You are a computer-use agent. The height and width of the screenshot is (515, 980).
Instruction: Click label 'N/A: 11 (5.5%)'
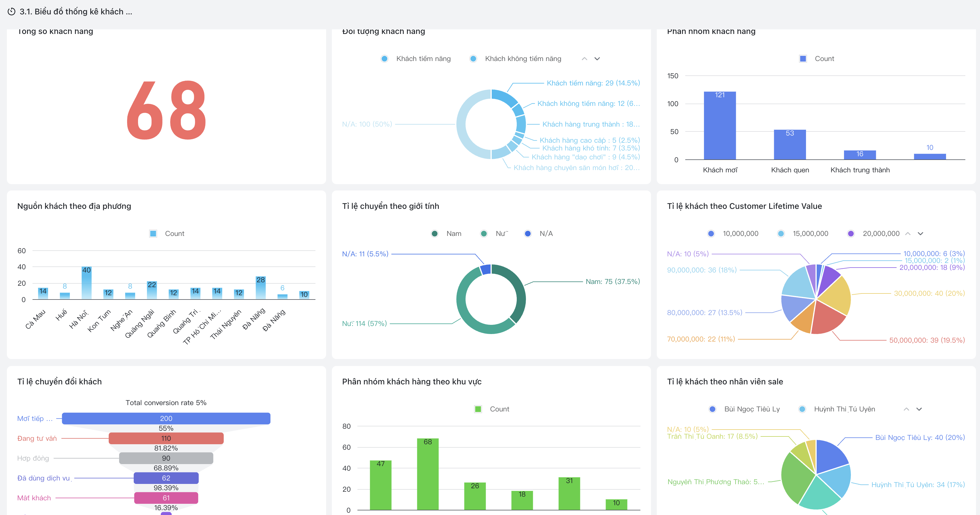tap(365, 254)
